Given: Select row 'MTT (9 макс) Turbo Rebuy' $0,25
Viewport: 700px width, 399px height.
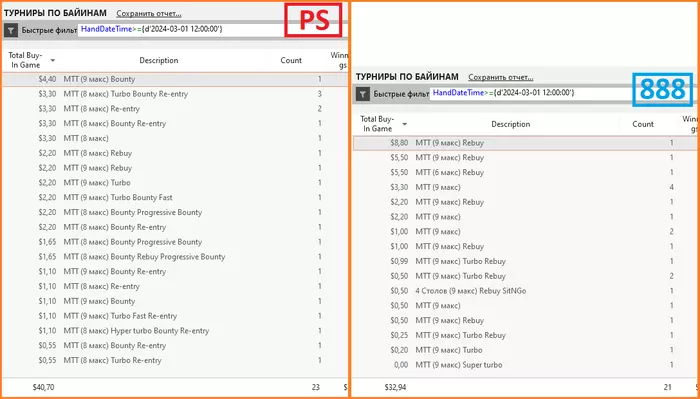Looking at the screenshot, I should click(525, 336).
